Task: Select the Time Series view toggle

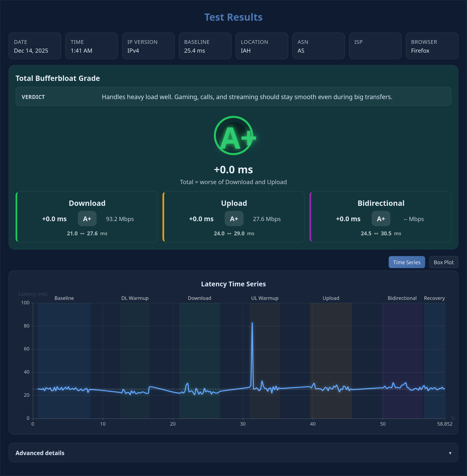Action: [x=407, y=262]
